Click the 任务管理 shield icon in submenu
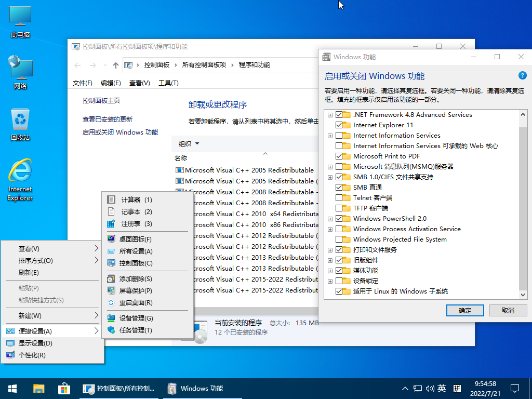Image resolution: width=532 pixels, height=399 pixels. click(x=111, y=330)
